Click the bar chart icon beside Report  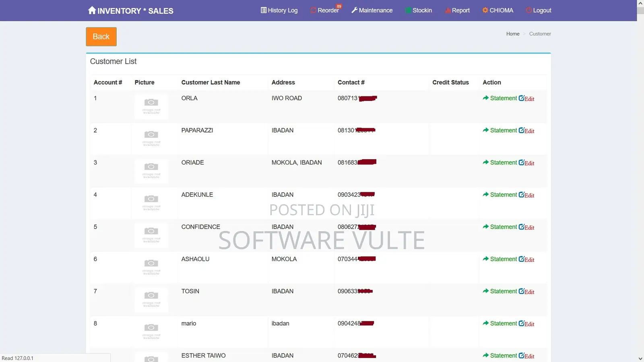(448, 10)
